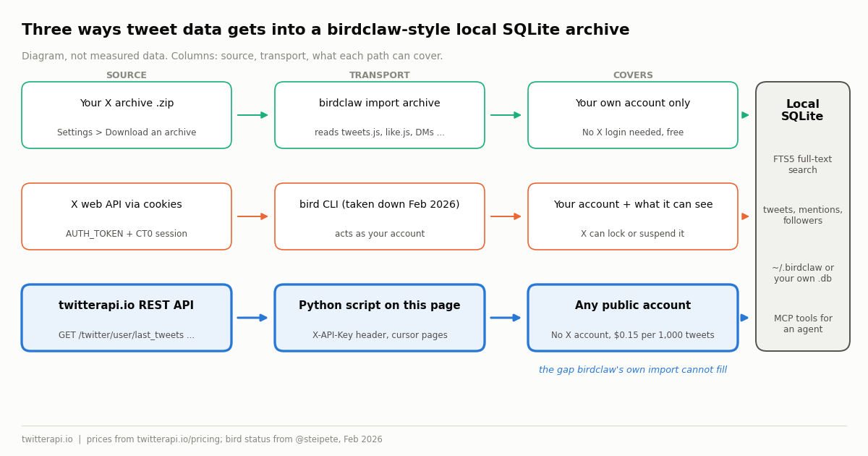Click the SOURCE column header
Viewport: 868px width, 456px height.
pos(127,75)
